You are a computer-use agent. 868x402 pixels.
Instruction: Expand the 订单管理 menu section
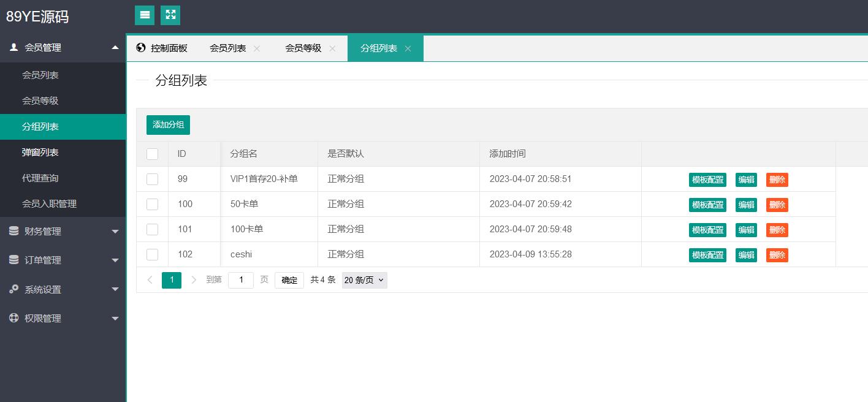115,260
